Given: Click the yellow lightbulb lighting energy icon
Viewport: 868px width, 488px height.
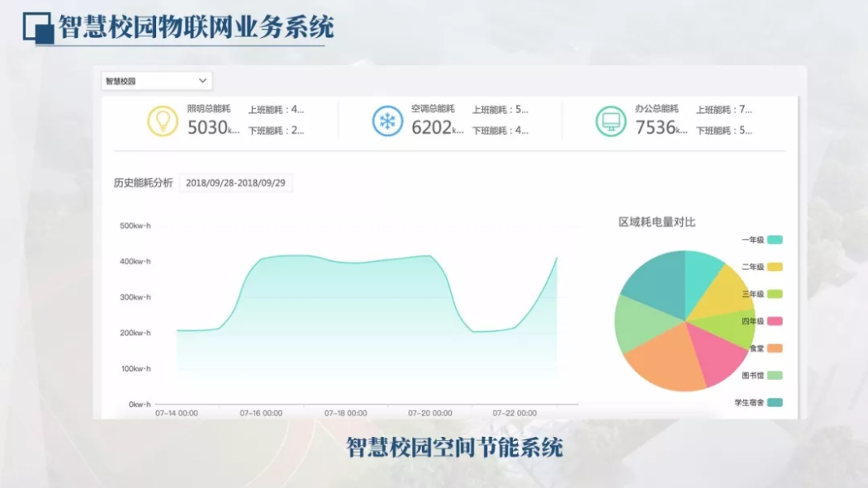Looking at the screenshot, I should click(163, 121).
